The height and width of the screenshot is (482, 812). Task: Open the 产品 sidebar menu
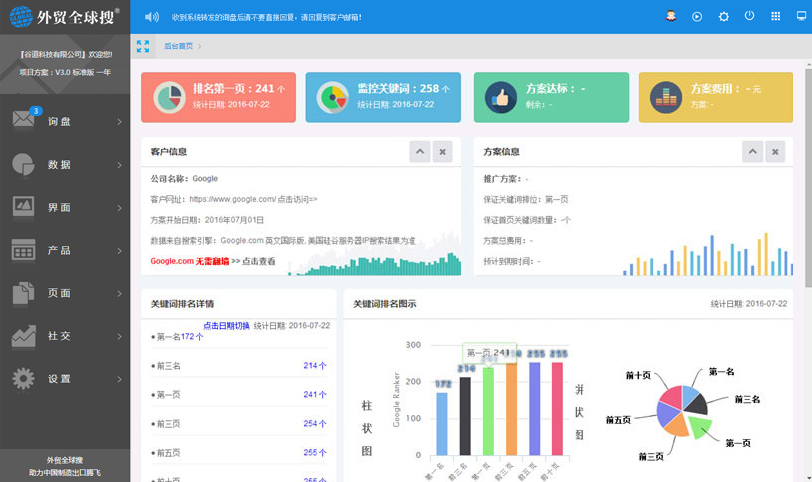point(65,250)
